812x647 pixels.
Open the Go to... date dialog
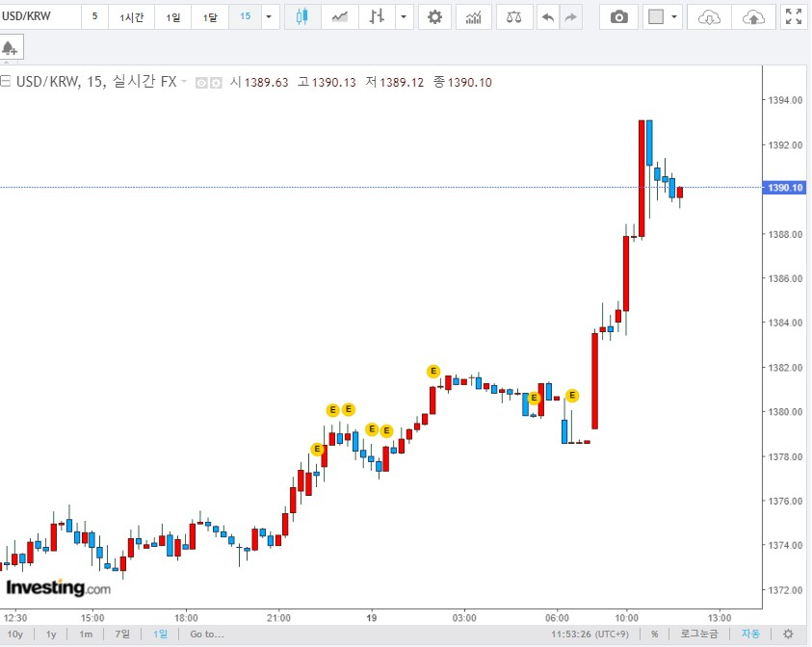pos(207,634)
